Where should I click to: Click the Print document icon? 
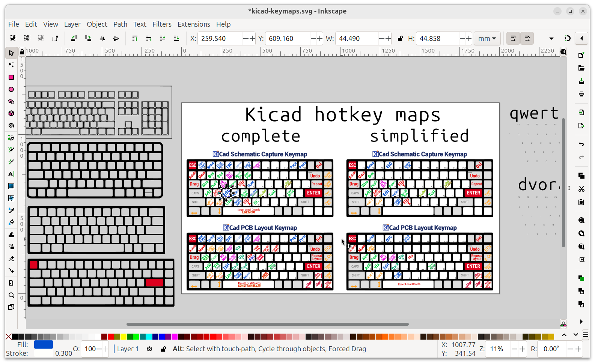tap(581, 94)
